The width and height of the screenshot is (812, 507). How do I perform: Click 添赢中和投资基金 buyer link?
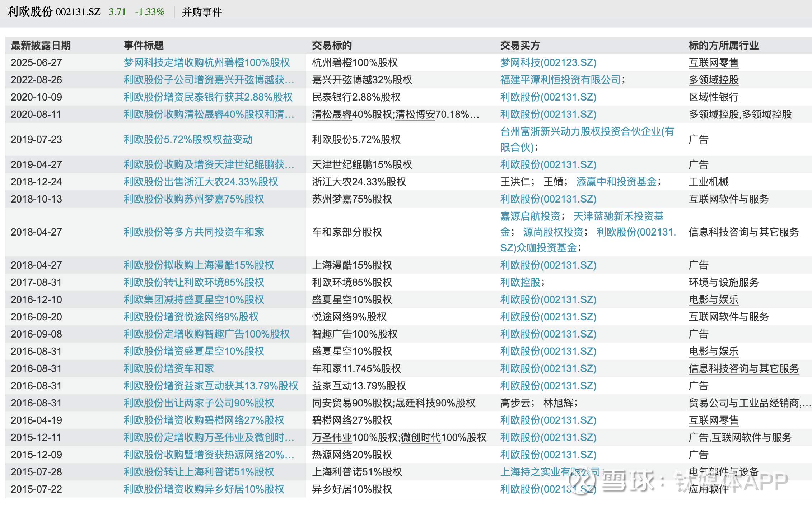616,182
